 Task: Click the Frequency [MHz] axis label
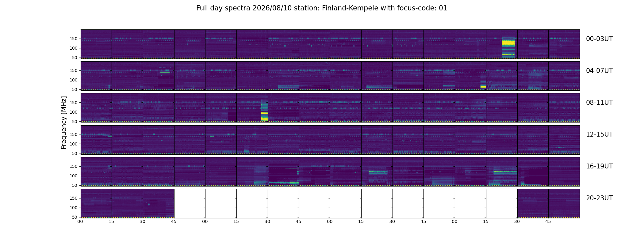point(64,123)
